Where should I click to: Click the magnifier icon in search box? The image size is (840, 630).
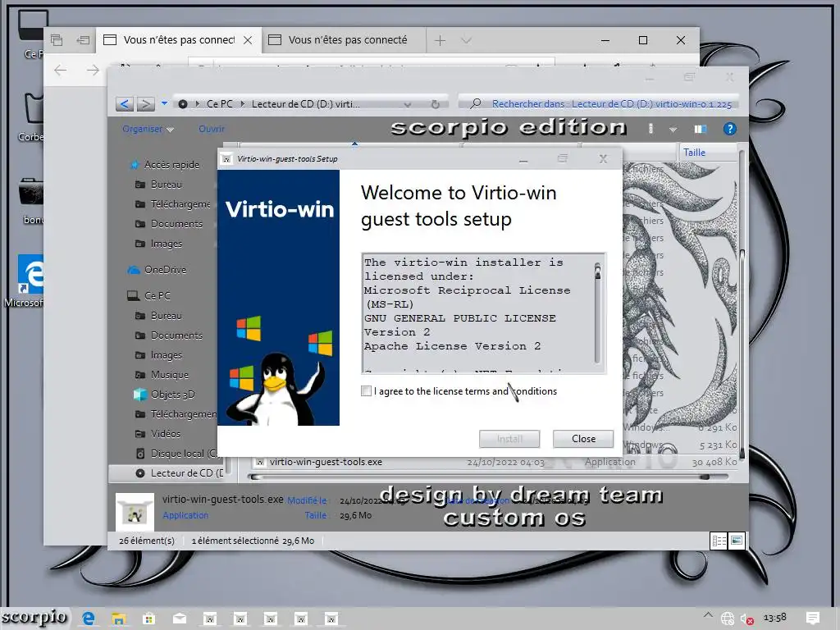click(475, 103)
